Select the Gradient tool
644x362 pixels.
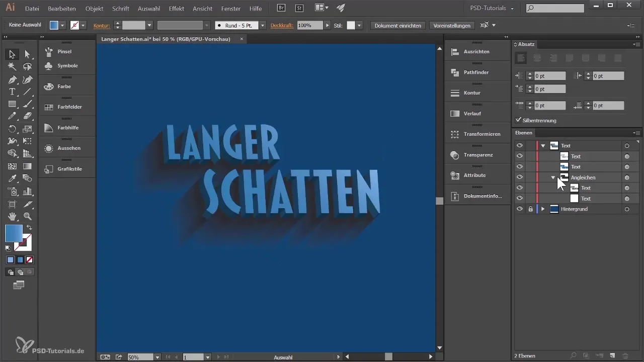(28, 166)
